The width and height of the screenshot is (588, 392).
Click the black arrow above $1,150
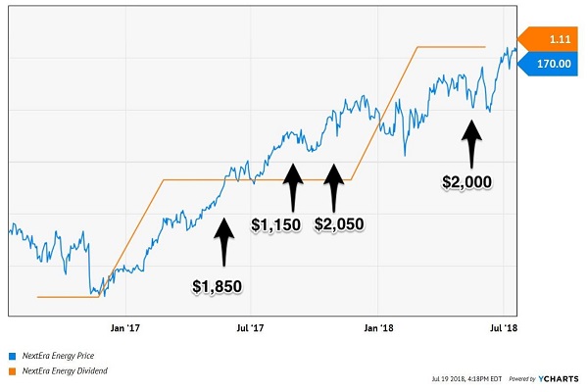tap(293, 187)
